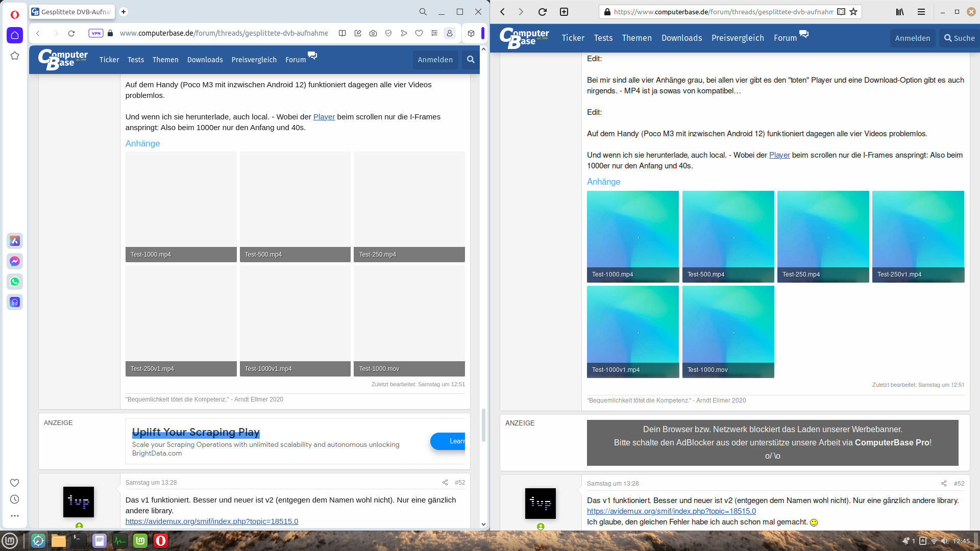The width and height of the screenshot is (980, 551).
Task: Toggle the VPN badge in Opera address bar
Action: [x=96, y=33]
